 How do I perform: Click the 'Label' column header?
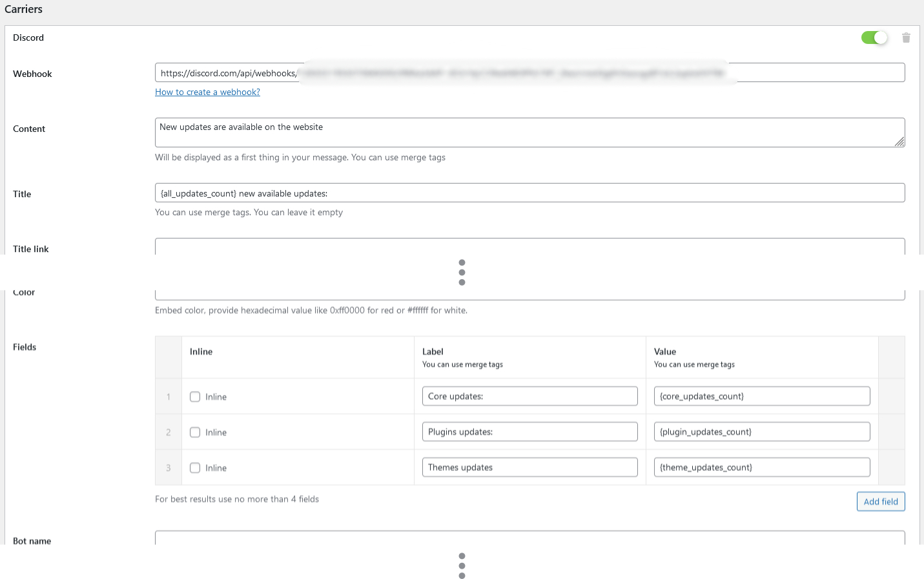tap(433, 352)
